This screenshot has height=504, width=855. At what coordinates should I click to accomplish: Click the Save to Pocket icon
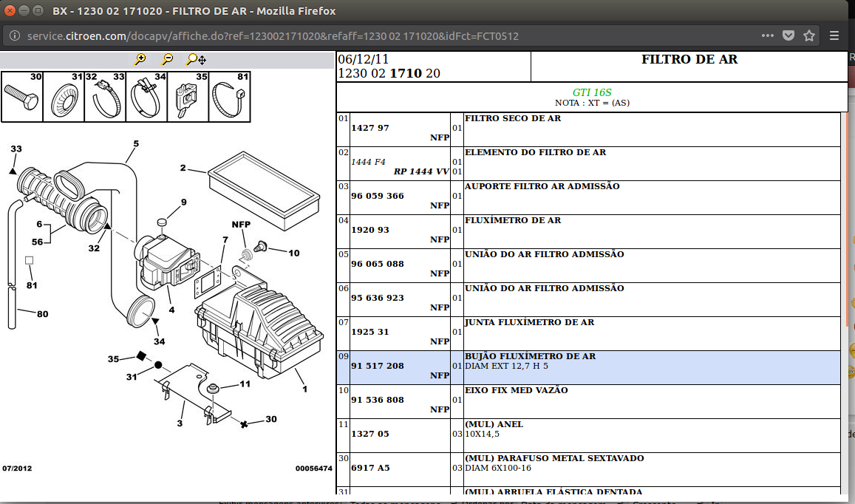(x=788, y=35)
